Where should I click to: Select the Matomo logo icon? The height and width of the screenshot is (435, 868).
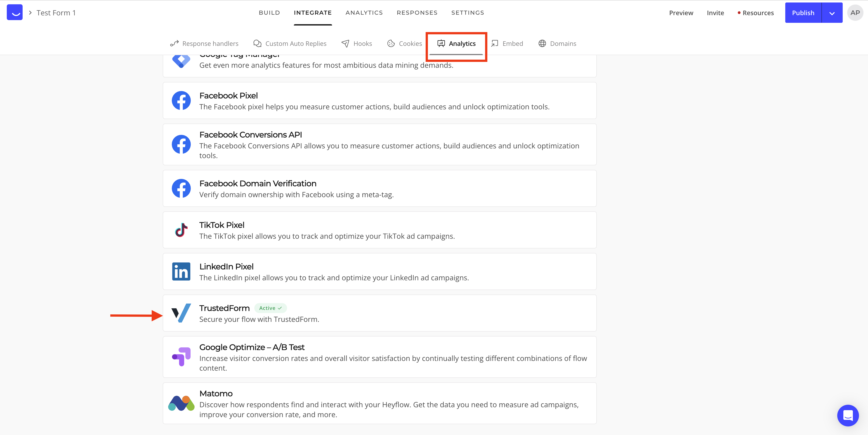[181, 403]
